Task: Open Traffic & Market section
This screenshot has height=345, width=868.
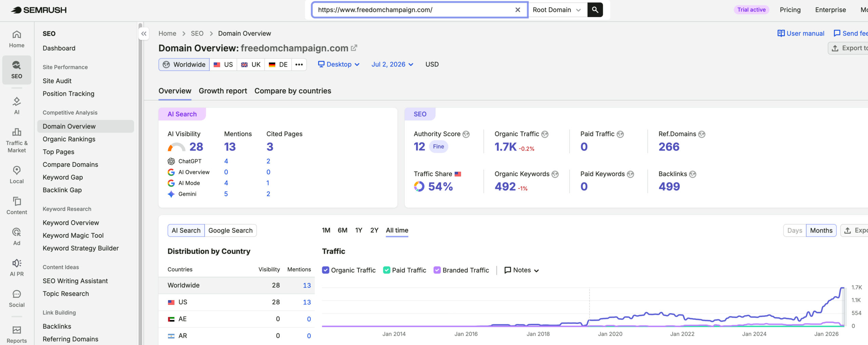Action: [17, 140]
